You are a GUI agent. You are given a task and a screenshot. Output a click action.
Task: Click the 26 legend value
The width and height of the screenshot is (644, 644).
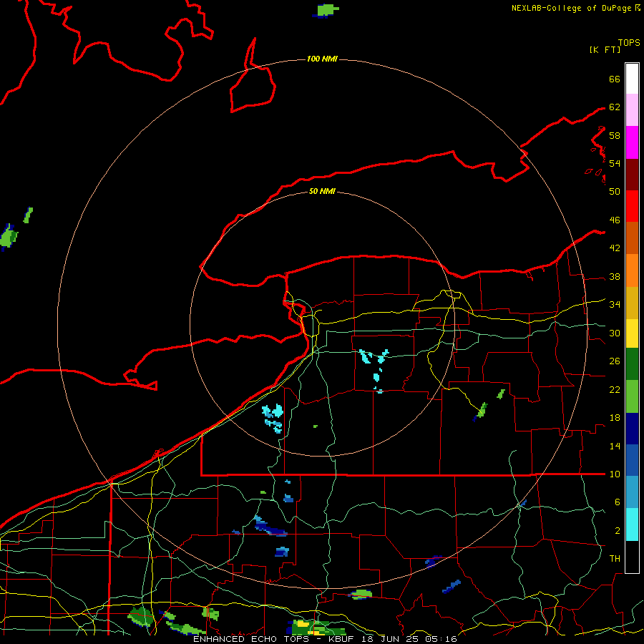[x=615, y=361]
